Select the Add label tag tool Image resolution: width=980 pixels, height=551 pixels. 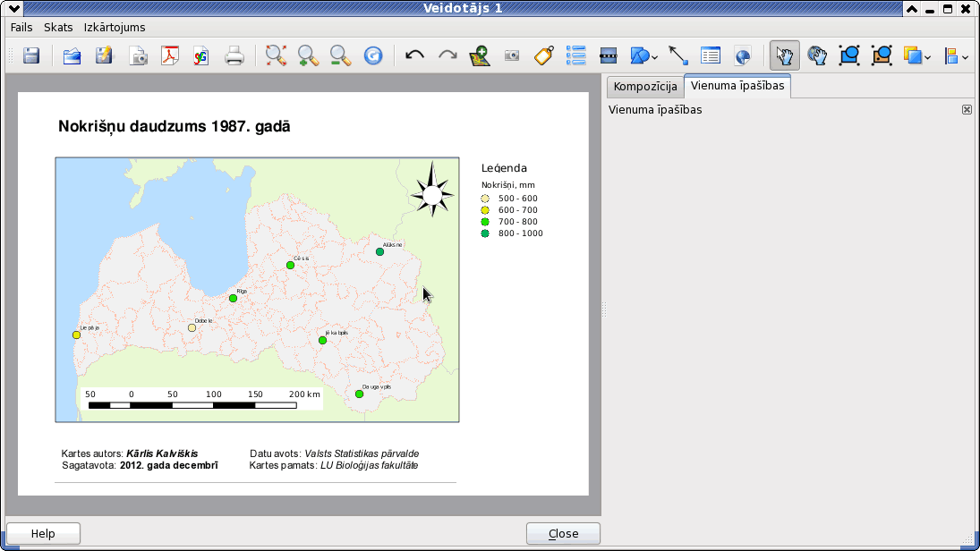tap(544, 55)
